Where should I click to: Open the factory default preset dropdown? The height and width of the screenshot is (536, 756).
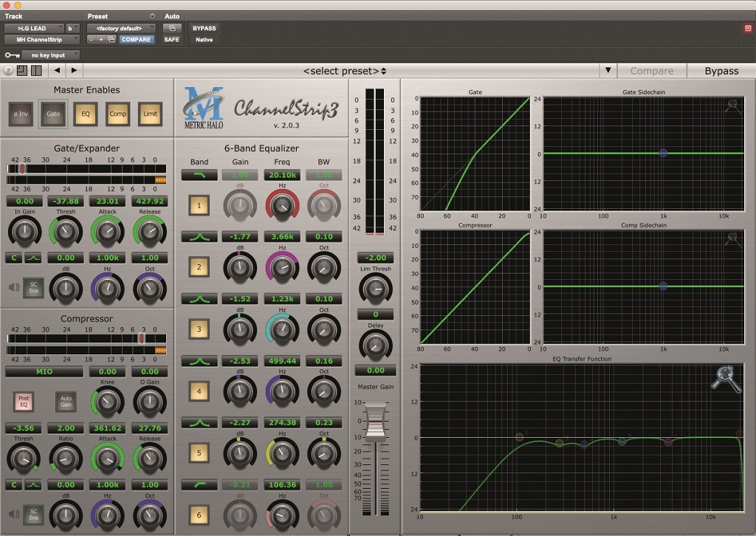(x=121, y=29)
